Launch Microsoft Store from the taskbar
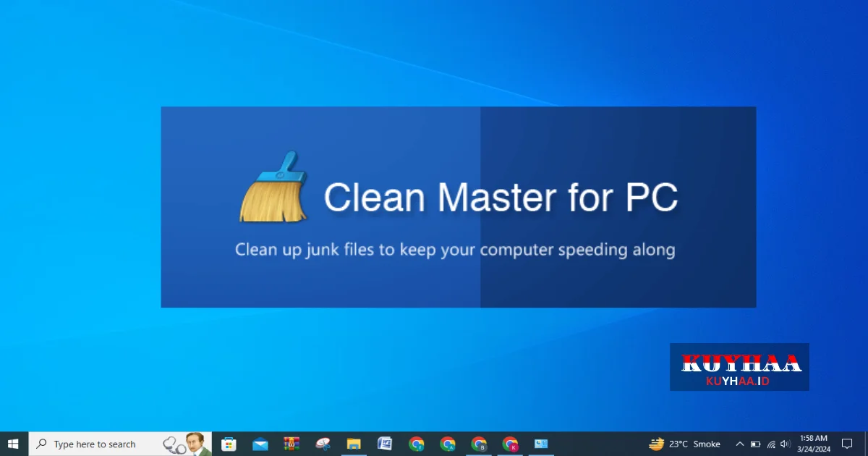The image size is (868, 456). pos(229,444)
